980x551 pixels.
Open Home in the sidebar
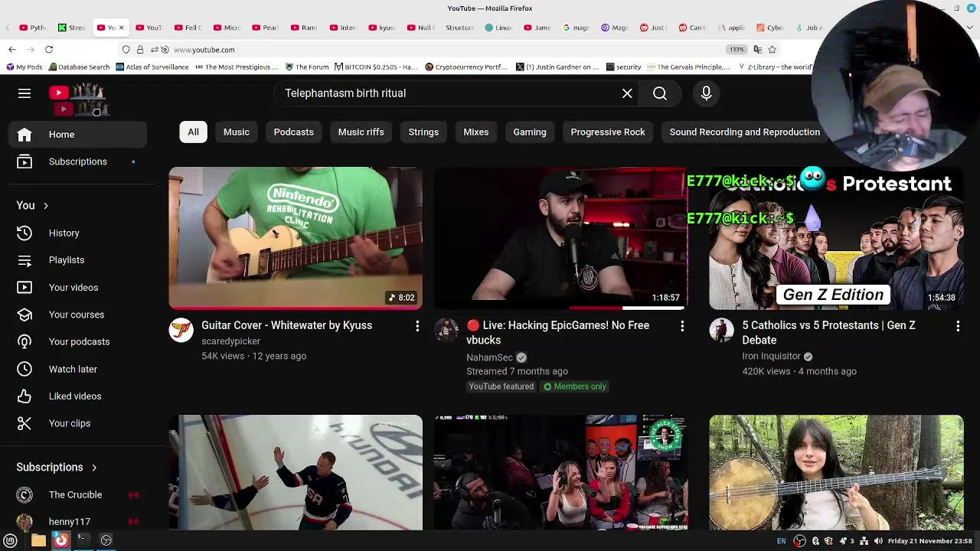pos(77,135)
